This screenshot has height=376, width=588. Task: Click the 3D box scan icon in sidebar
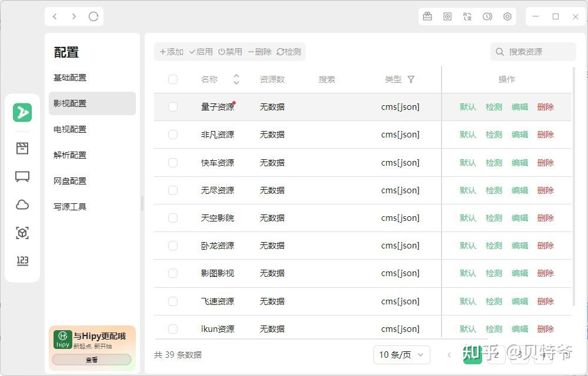(22, 233)
